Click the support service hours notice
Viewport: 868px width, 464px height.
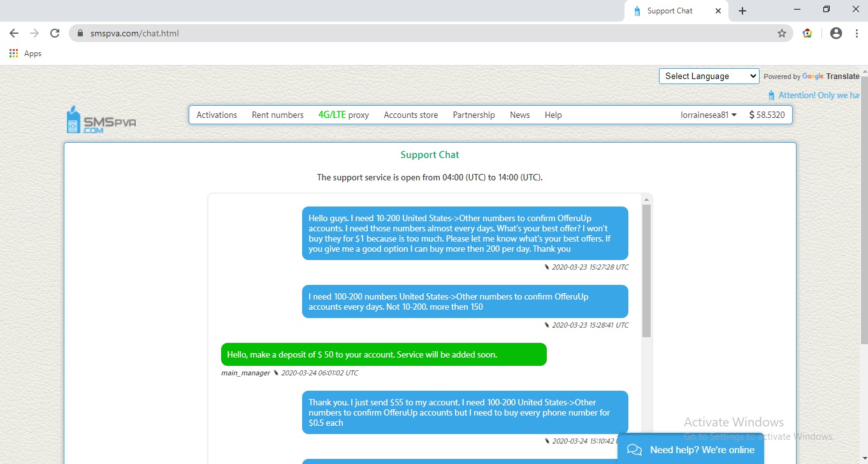click(x=430, y=177)
